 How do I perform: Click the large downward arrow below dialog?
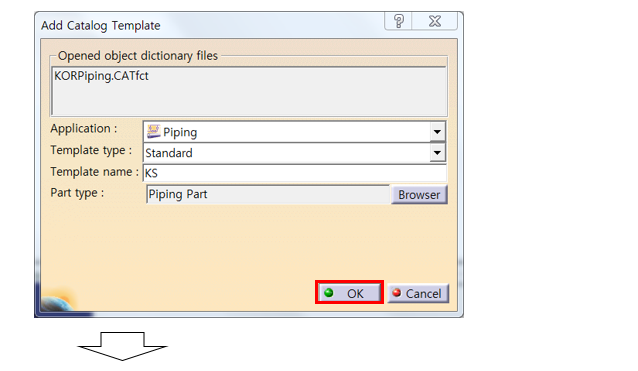[x=122, y=346]
